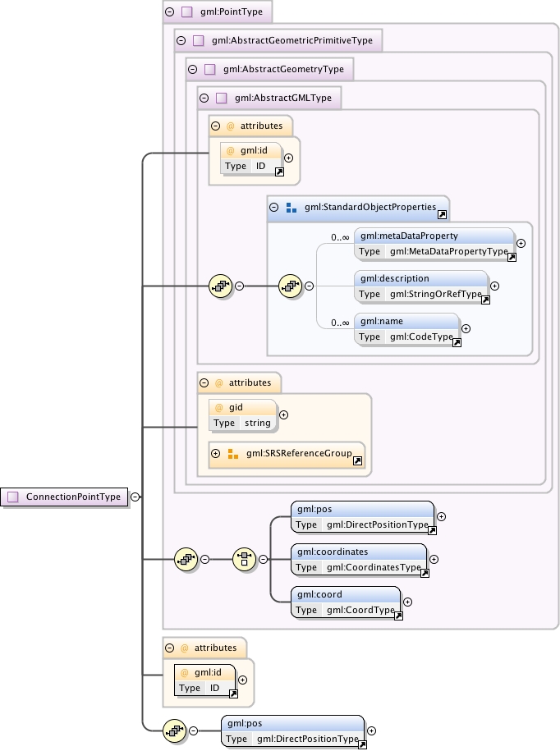Viewport: 560px width, 751px height.
Task: Expand gml:description element details
Action: click(495, 286)
